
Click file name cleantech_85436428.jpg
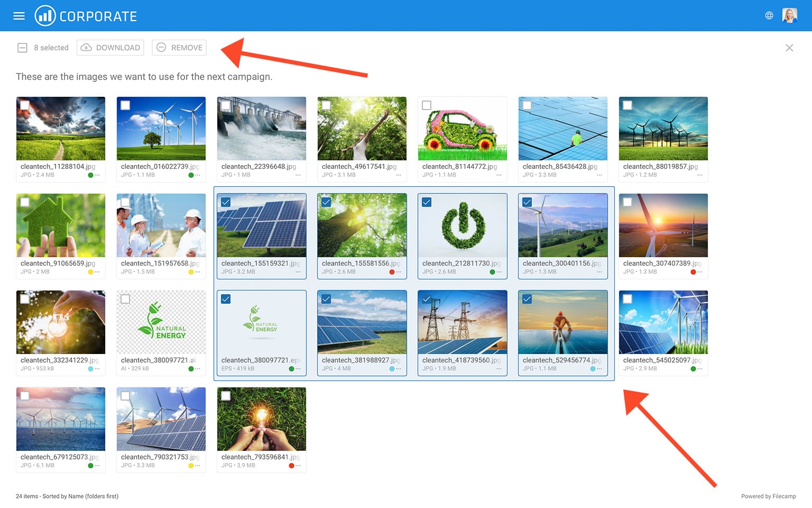point(560,166)
